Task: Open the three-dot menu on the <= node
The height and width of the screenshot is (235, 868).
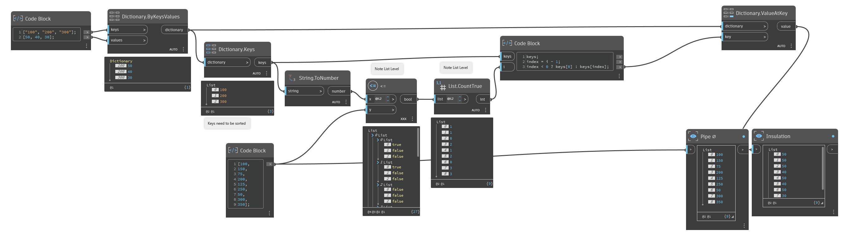Action: click(x=413, y=119)
